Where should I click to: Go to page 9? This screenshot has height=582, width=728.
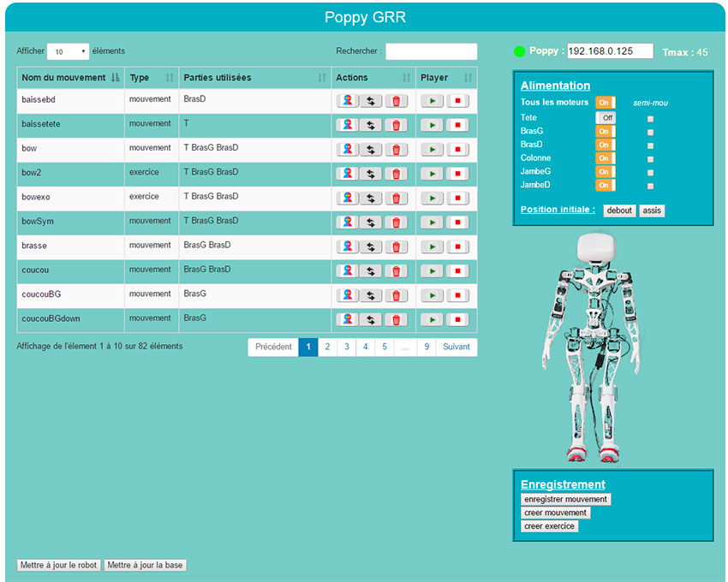(x=427, y=347)
